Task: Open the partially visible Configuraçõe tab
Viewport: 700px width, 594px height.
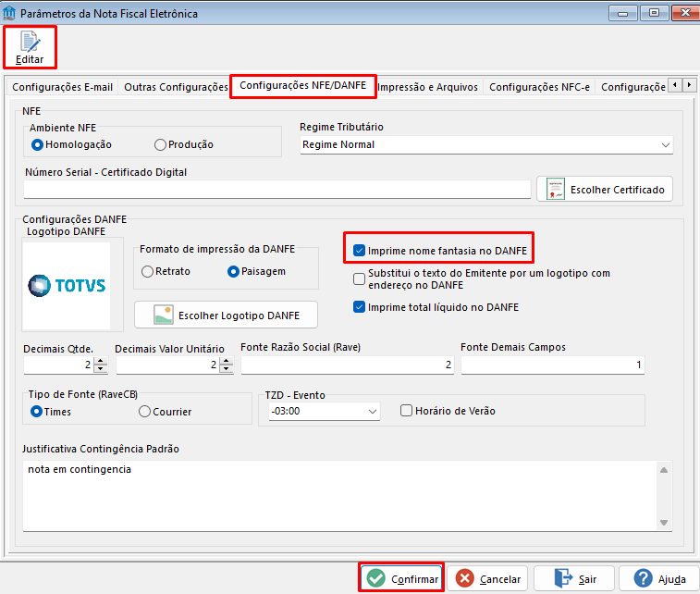Action: (632, 87)
